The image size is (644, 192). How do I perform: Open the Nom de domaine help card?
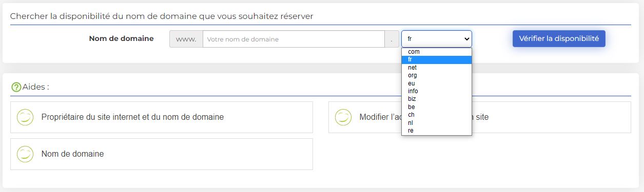pos(162,154)
